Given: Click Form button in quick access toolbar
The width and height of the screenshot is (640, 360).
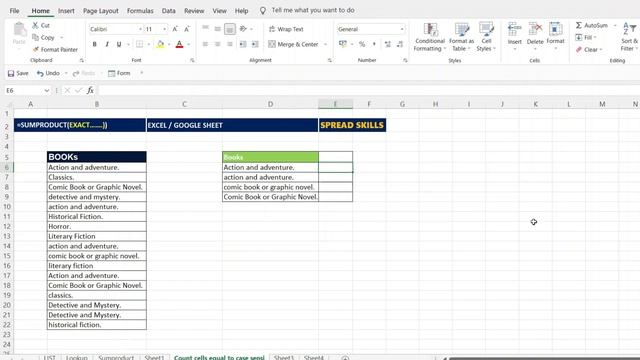Looking at the screenshot, I should coord(119,73).
